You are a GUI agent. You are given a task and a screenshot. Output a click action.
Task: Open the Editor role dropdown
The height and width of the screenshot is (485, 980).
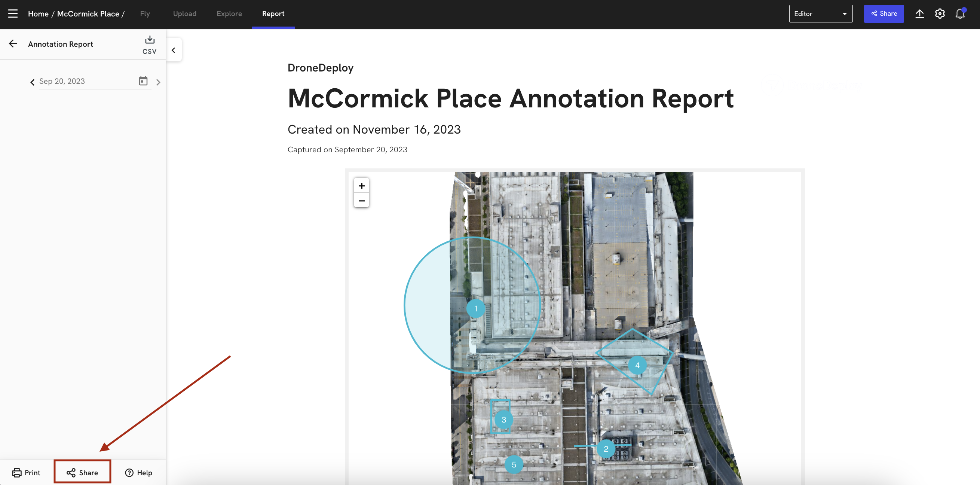pos(821,14)
